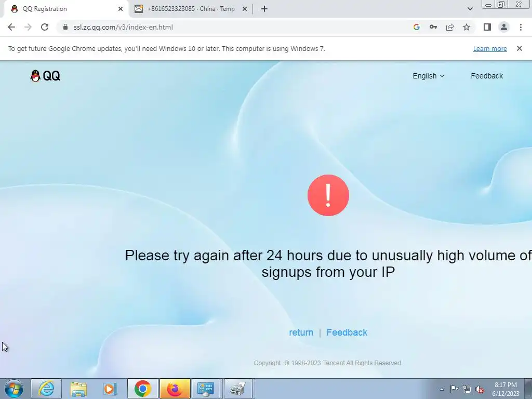This screenshot has width=532, height=399.
Task: Bookmark this tab with the star
Action: coord(467,27)
